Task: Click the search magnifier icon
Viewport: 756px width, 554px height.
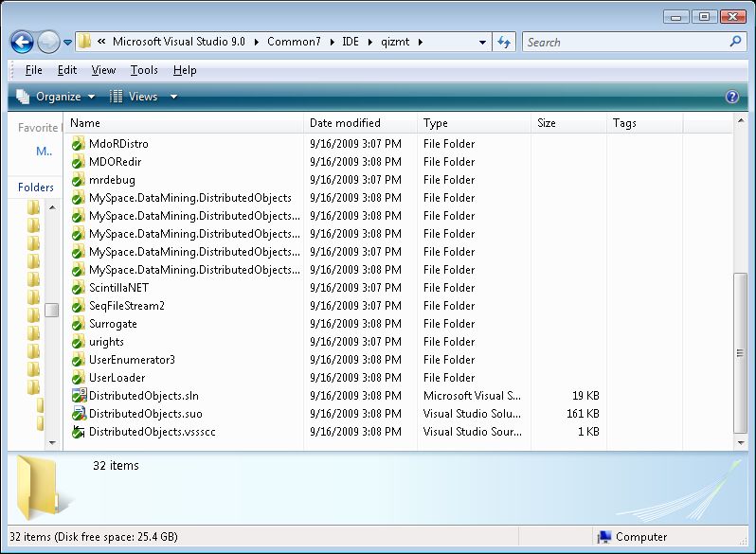Action: pos(735,42)
